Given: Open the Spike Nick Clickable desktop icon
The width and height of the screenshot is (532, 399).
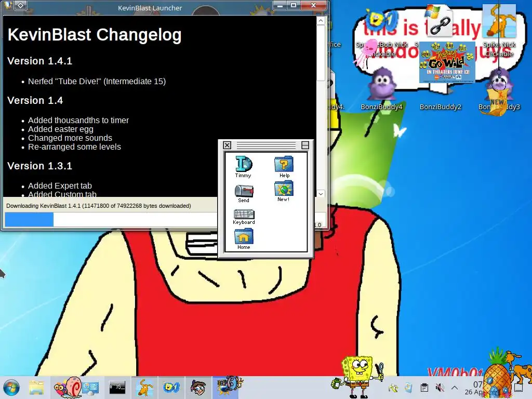Looking at the screenshot, I should coord(499,31).
